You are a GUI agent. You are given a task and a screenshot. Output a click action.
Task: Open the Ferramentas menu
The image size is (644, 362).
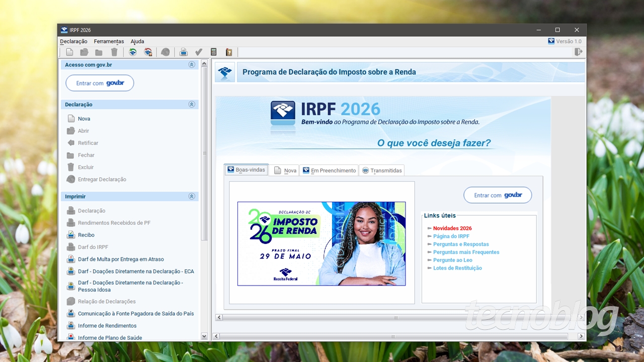pyautogui.click(x=109, y=41)
